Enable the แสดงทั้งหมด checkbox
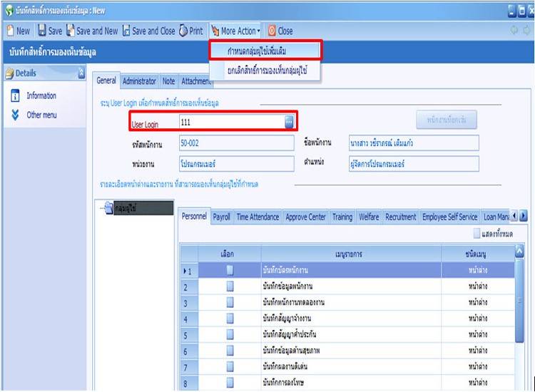 pyautogui.click(x=477, y=234)
